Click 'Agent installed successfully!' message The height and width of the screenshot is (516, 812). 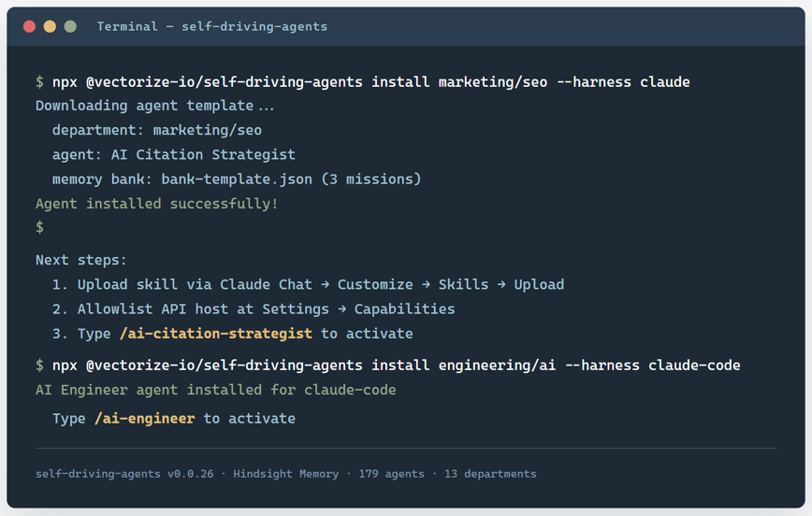(x=156, y=204)
